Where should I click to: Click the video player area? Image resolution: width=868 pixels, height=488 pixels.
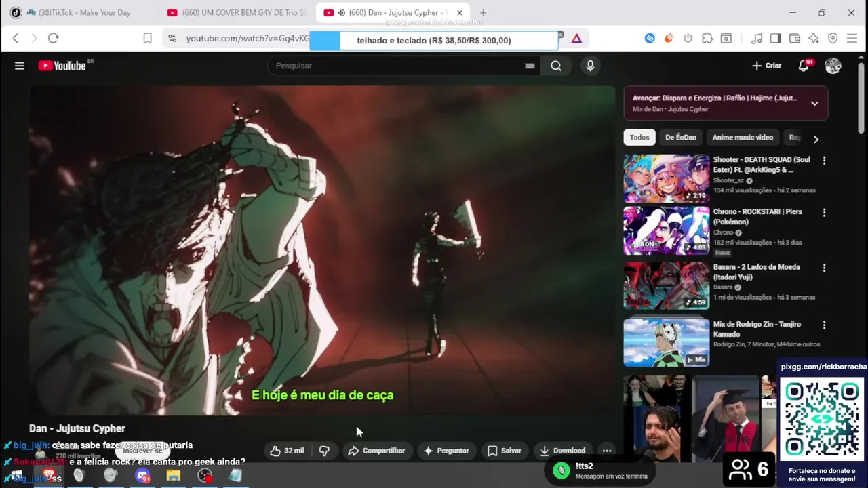pyautogui.click(x=322, y=250)
